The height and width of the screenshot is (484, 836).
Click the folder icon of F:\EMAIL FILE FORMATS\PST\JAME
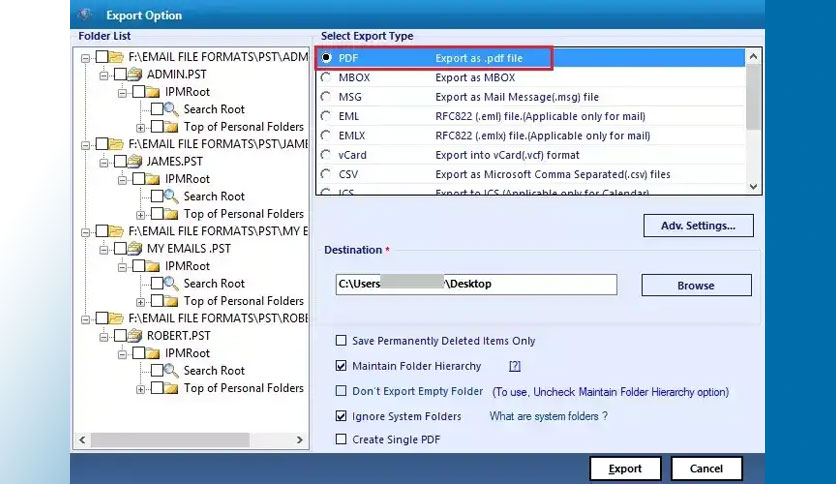point(116,144)
